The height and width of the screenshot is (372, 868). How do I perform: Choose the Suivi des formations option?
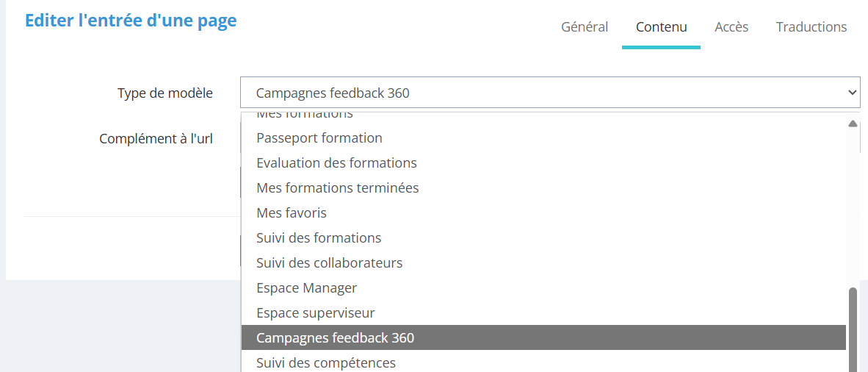pos(319,238)
